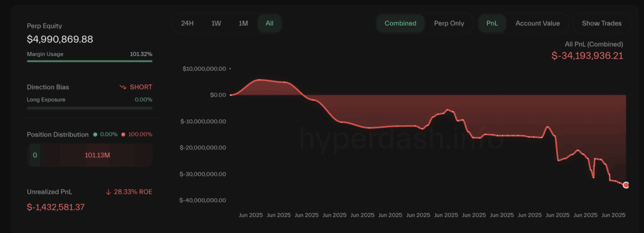Switch chart to Account Value
This screenshot has height=233, width=644.
537,23
